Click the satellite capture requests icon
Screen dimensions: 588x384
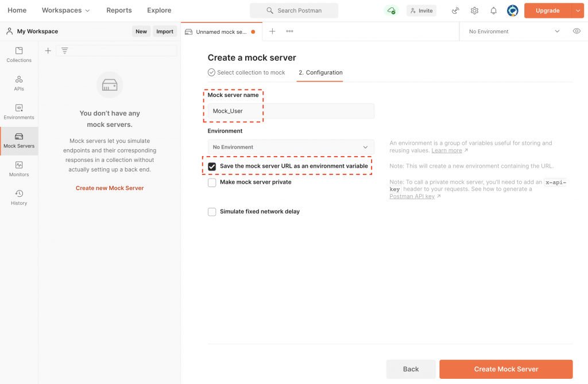pos(455,10)
